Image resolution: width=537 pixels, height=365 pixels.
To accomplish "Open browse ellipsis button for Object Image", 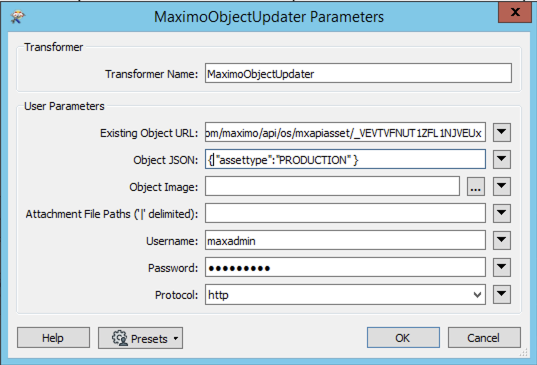I will coord(476,187).
